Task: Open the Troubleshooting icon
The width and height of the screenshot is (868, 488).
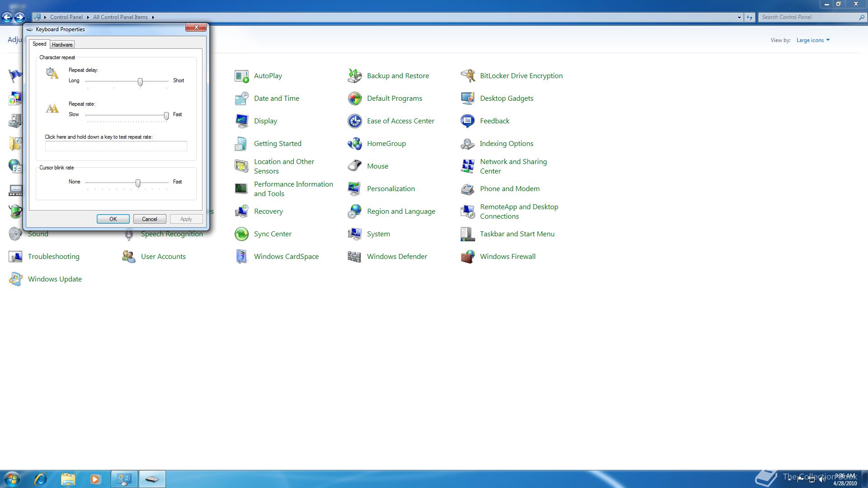Action: point(15,257)
